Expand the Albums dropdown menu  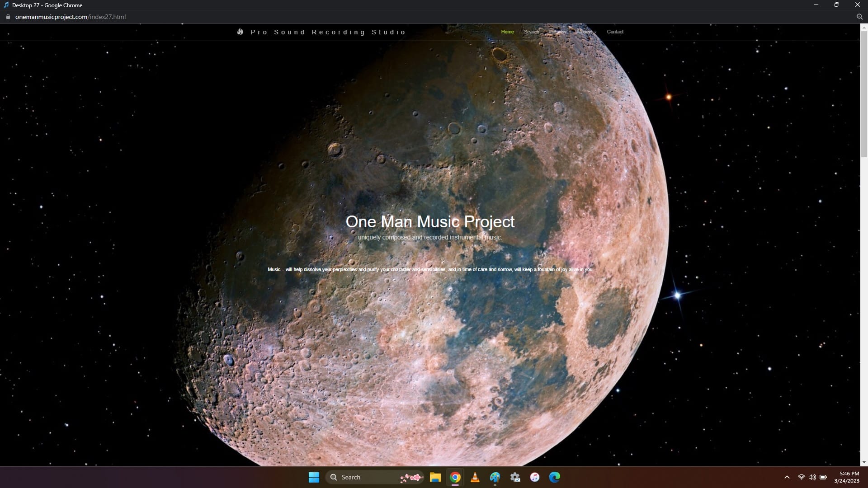586,32
